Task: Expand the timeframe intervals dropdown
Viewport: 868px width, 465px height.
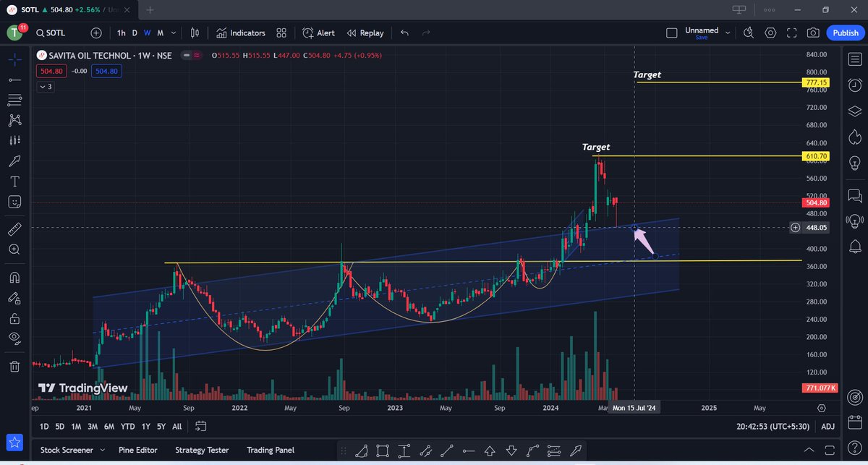Action: point(174,33)
